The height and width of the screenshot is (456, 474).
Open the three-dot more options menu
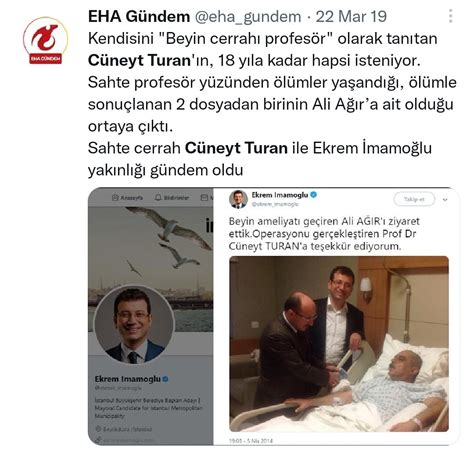(x=451, y=16)
